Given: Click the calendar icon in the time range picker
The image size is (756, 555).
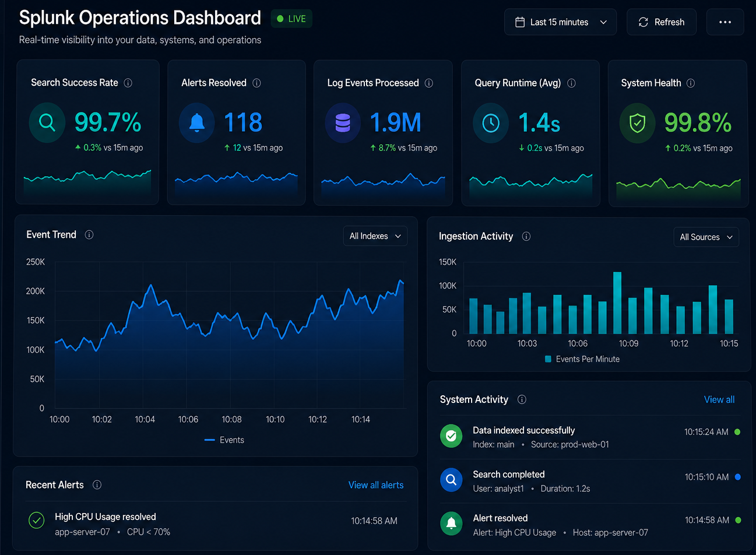Looking at the screenshot, I should [520, 22].
